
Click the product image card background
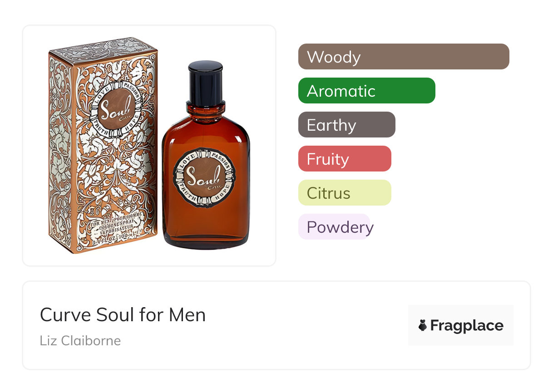pos(149,145)
